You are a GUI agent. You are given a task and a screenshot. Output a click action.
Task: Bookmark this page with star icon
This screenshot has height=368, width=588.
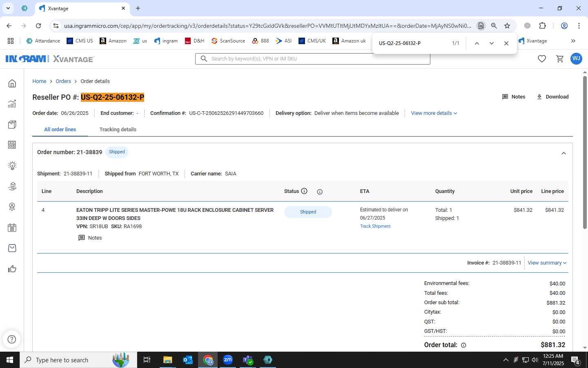click(x=507, y=26)
